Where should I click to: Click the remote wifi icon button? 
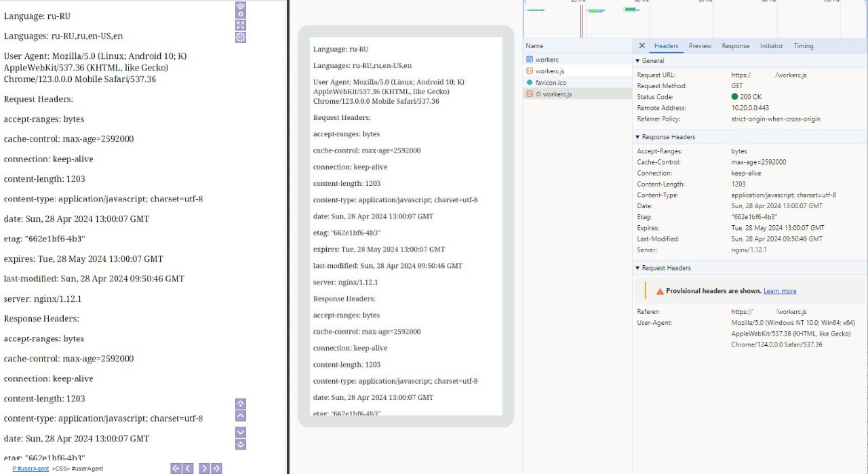(x=240, y=9)
